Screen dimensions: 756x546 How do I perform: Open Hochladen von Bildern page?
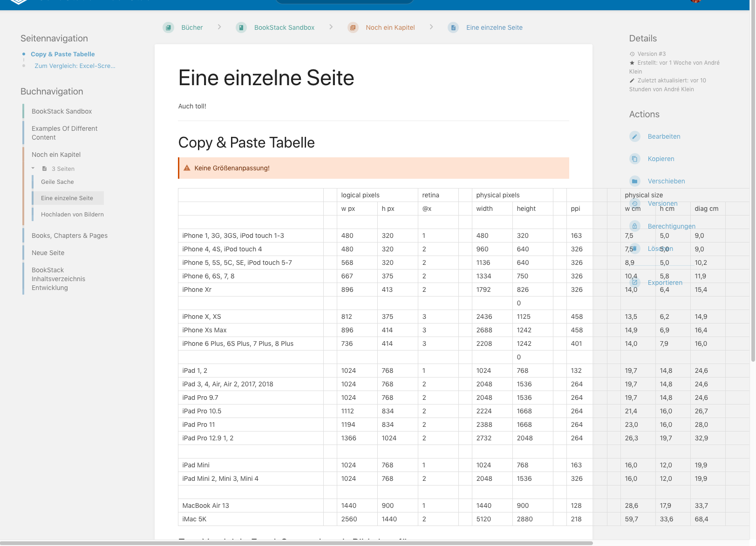72,214
